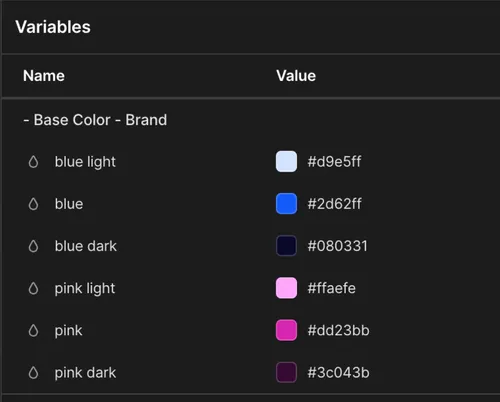The height and width of the screenshot is (402, 500).
Task: Open the pink dark #3c043b swatch
Action: tap(286, 372)
